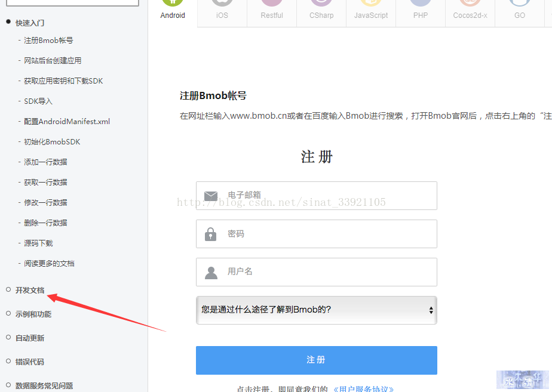Focus the 密码 password input field
Viewport: 552px width, 392px height.
(x=317, y=234)
